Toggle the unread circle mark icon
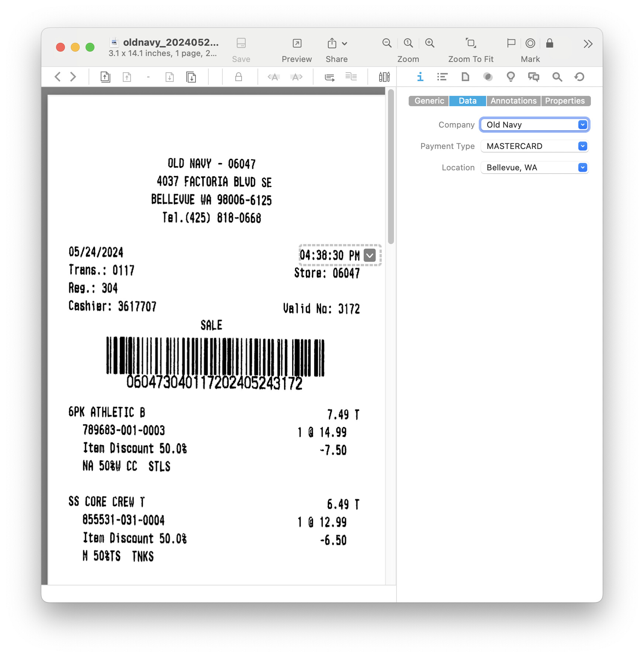This screenshot has width=644, height=657. tap(530, 43)
